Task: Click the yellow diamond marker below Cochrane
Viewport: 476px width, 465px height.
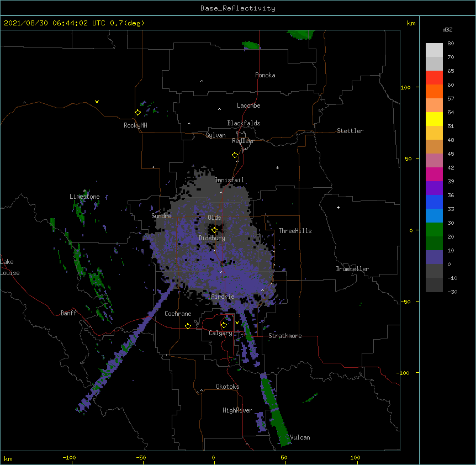Action: point(188,326)
